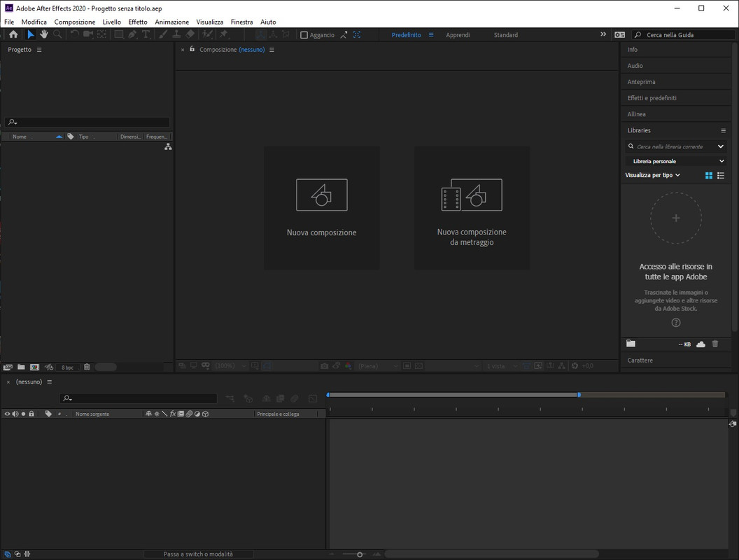
Task: Open the Modifica menu
Action: point(34,22)
